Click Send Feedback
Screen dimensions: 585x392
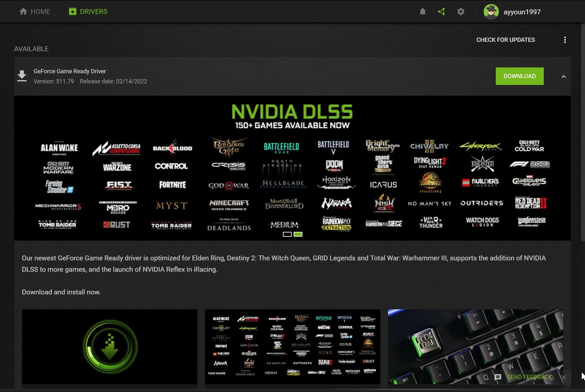click(x=529, y=377)
